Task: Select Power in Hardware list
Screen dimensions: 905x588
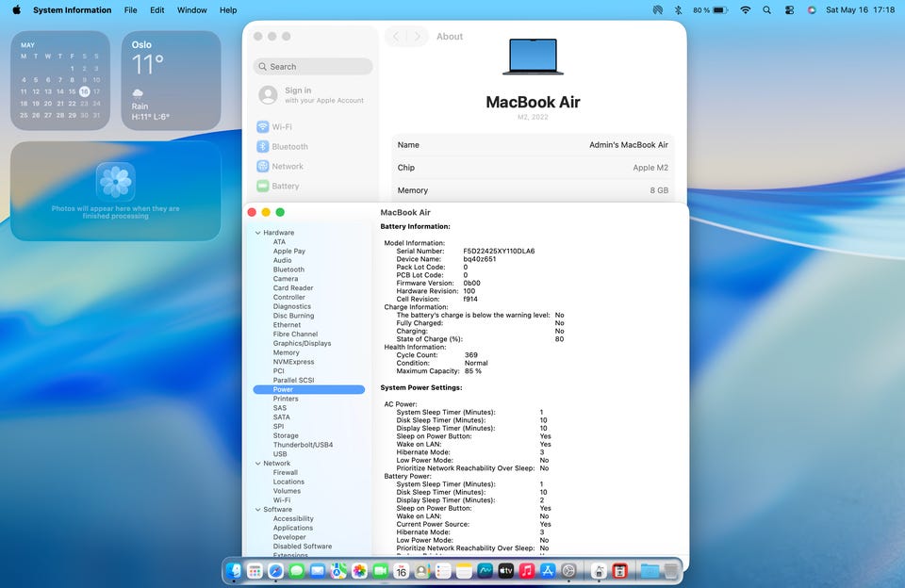Action: coord(309,389)
